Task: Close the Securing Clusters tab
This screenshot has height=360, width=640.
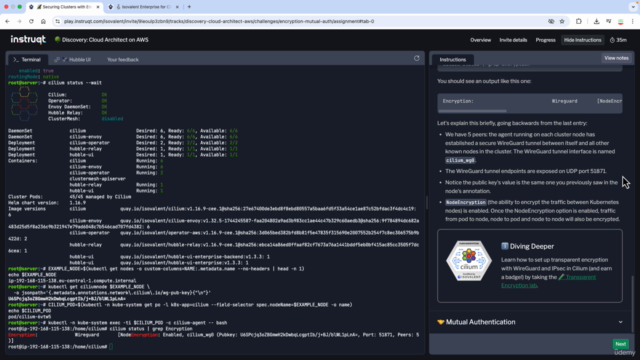Action: [98, 7]
